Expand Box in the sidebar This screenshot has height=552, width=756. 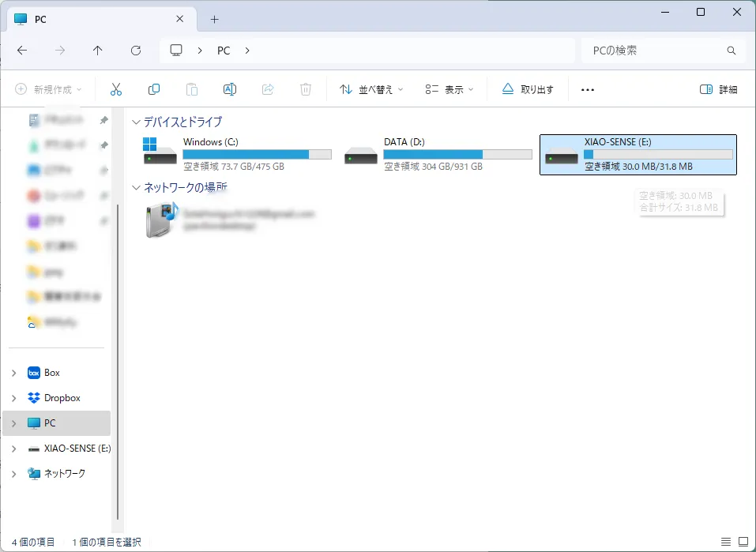(x=14, y=372)
